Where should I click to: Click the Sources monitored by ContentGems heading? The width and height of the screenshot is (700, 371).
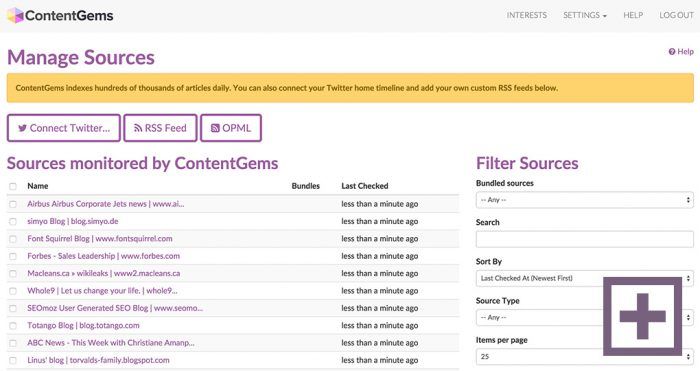pyautogui.click(x=142, y=163)
